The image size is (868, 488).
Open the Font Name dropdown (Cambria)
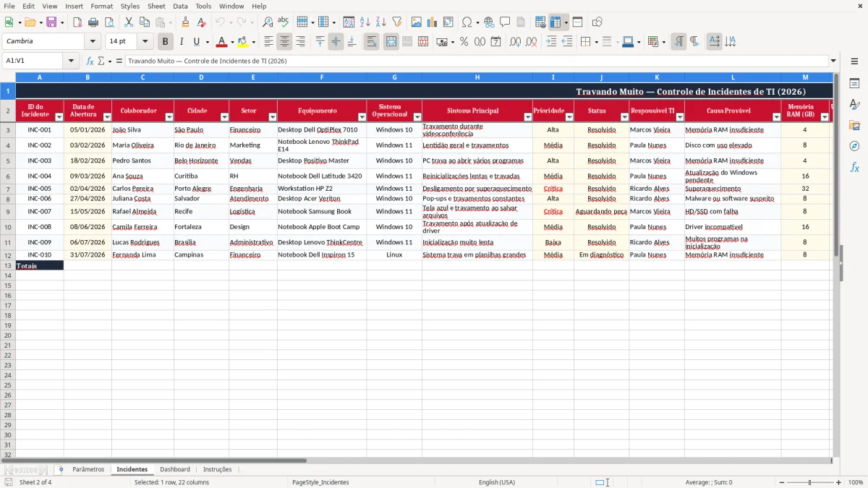[x=93, y=42]
